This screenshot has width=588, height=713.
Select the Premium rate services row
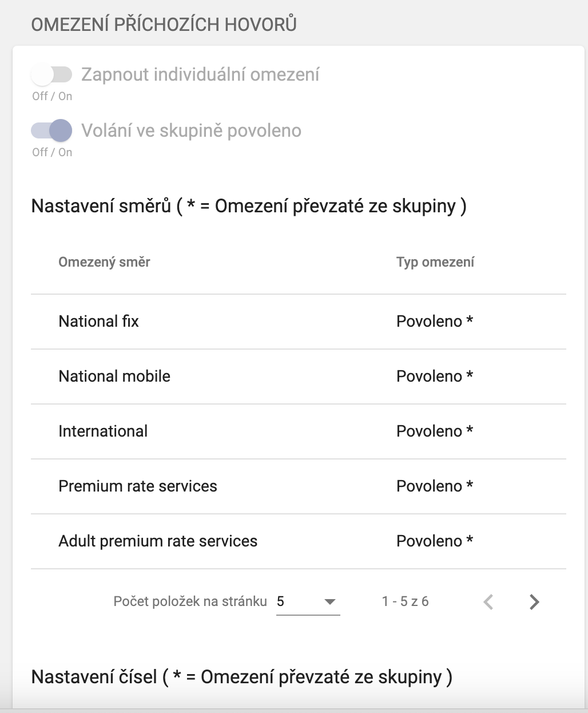(138, 486)
